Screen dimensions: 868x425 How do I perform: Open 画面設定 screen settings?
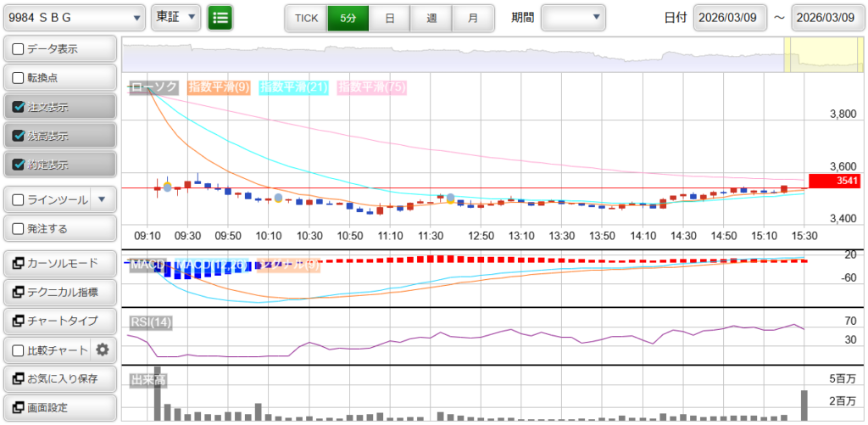(58, 407)
